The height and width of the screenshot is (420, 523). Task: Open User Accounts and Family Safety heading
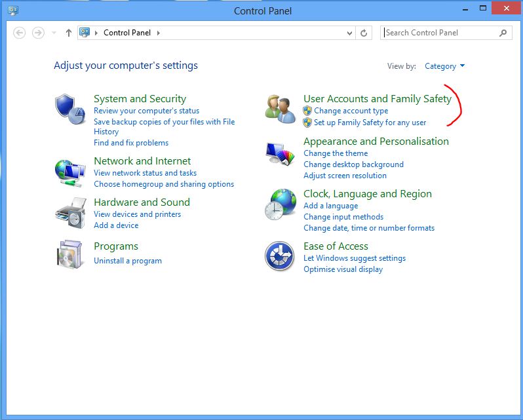click(378, 99)
